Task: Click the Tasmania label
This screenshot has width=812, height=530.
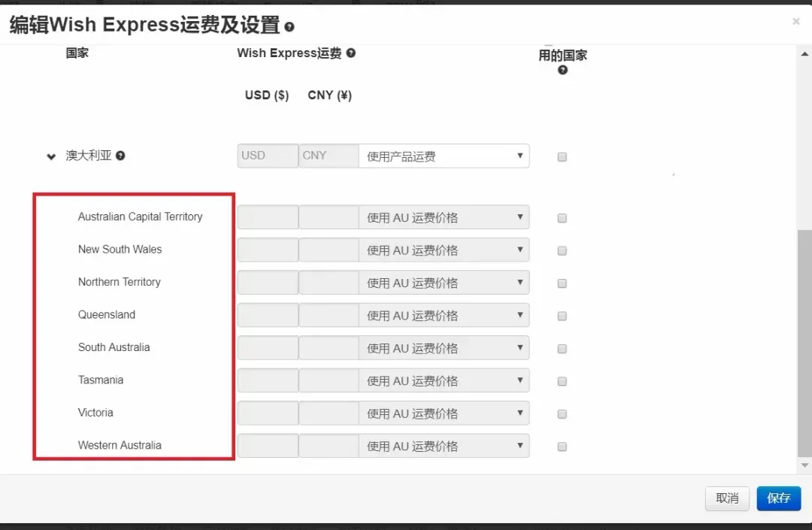Action: pos(101,380)
